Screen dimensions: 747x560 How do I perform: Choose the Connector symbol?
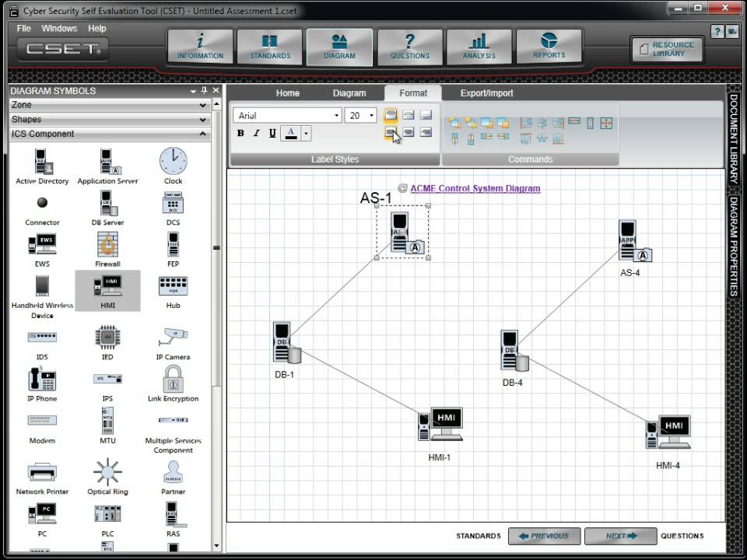[42, 211]
